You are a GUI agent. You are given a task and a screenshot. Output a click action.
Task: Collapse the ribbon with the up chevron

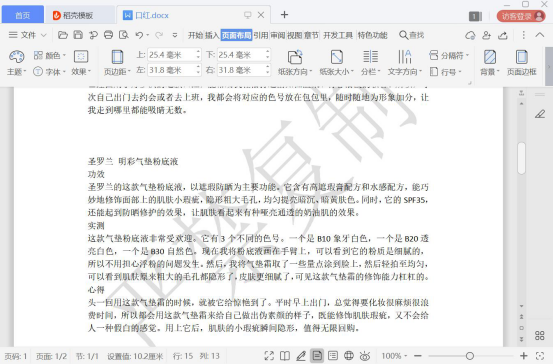tap(540, 35)
